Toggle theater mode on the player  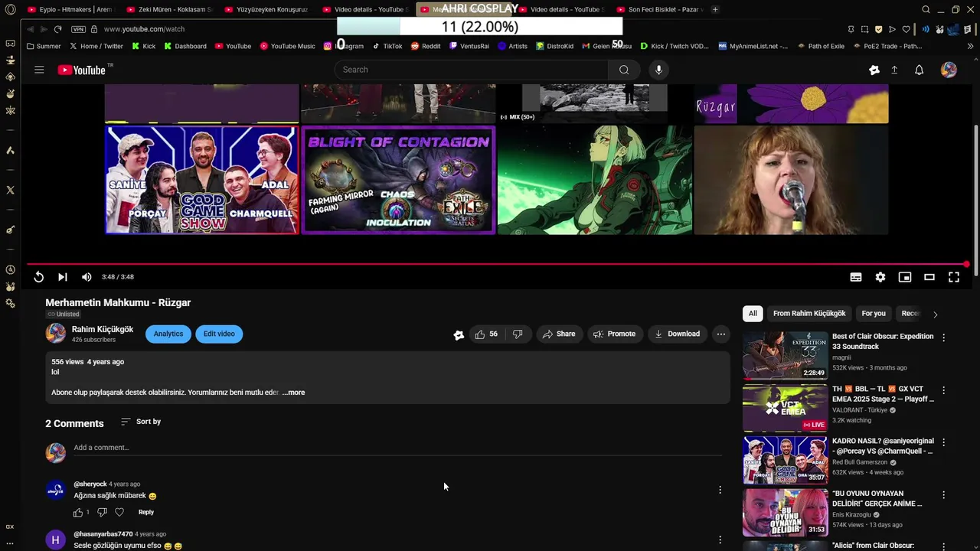click(x=929, y=277)
